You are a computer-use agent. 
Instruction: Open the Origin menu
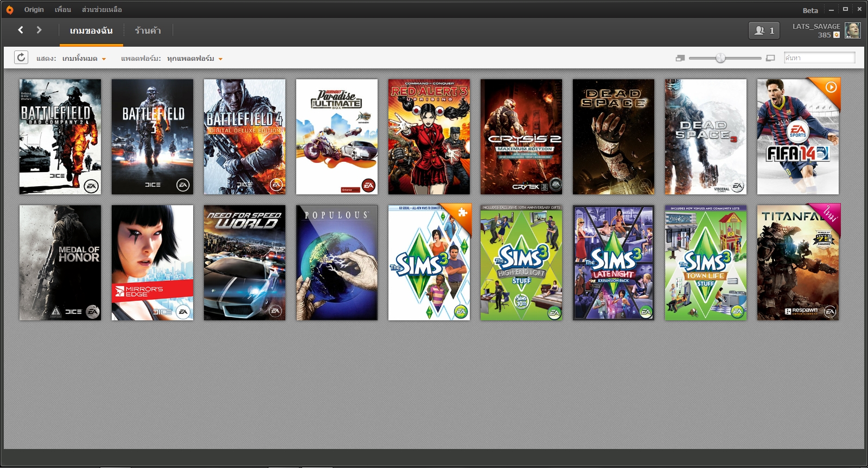pos(34,10)
